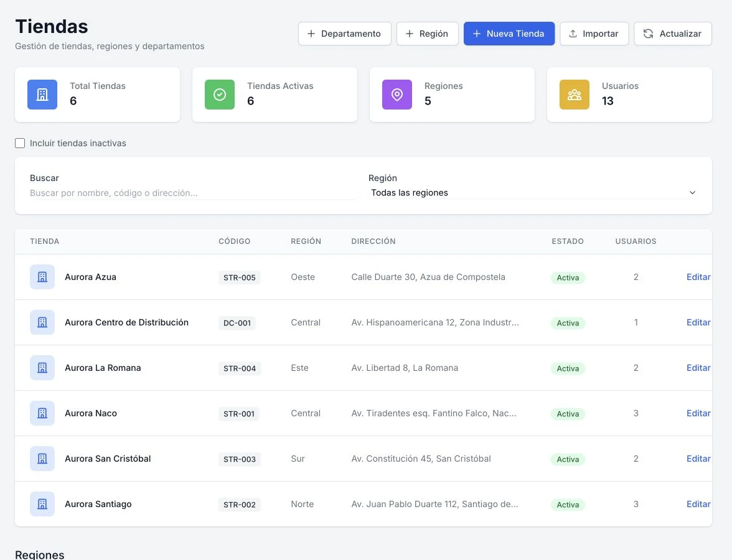Click address Av. Constitución 45, San Cristóbal
The height and width of the screenshot is (560, 732).
(421, 459)
